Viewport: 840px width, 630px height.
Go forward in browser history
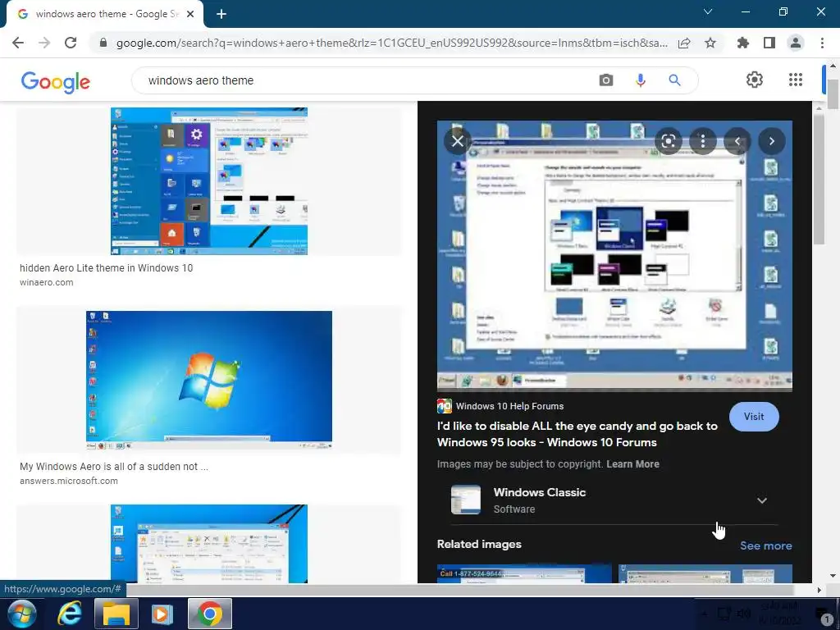click(44, 43)
